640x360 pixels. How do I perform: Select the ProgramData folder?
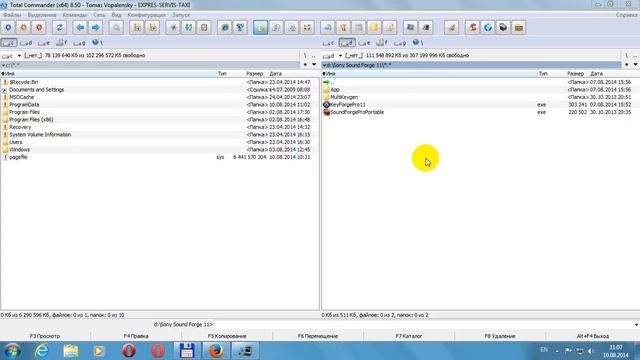24,104
